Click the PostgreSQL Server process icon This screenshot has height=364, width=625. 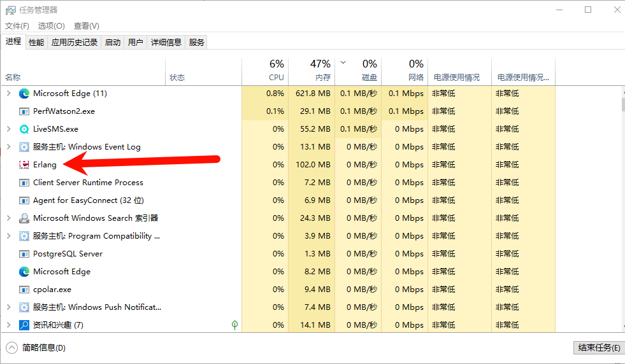[24, 254]
